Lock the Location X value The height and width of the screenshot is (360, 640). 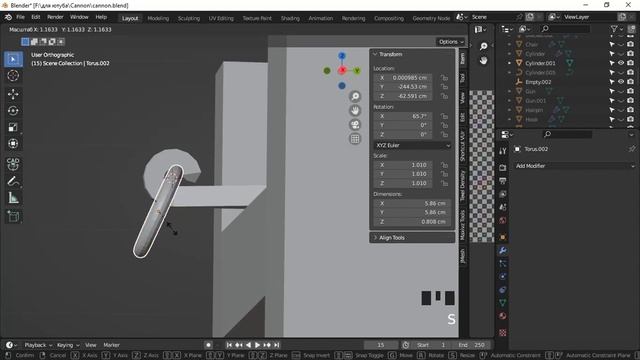tap(444, 78)
